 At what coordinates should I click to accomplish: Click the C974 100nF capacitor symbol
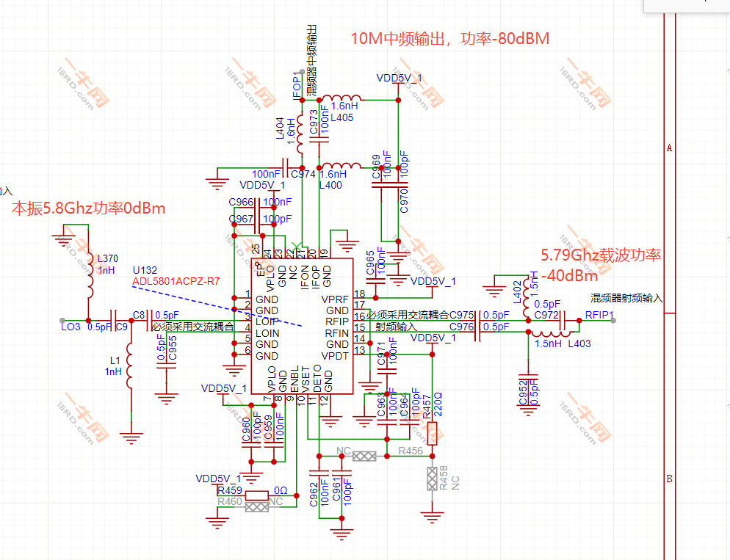286,168
